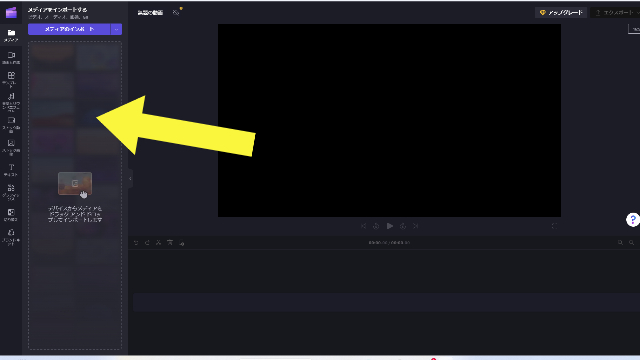The image size is (640, 360).
Task: Undo the last timeline action
Action: point(136,242)
